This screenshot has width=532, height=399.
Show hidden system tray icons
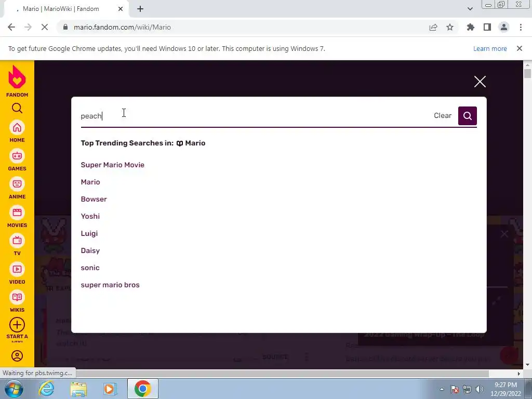(x=442, y=389)
